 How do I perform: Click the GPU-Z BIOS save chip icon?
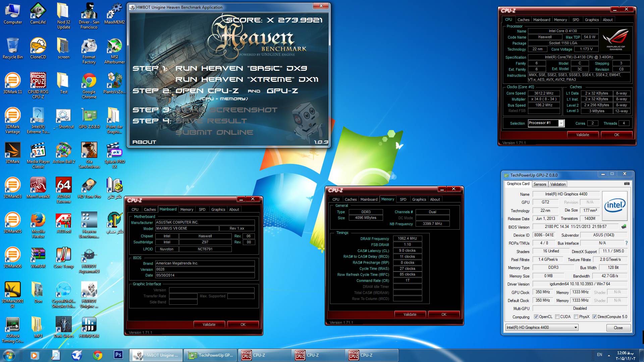[624, 227]
